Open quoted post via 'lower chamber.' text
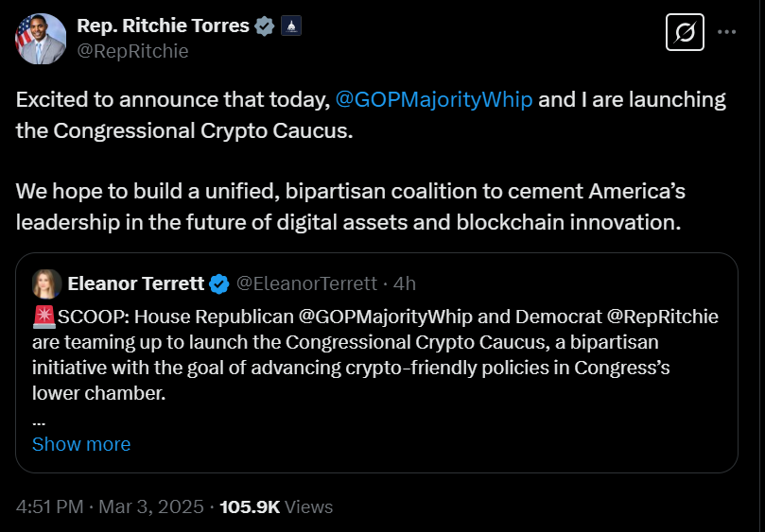 click(99, 393)
